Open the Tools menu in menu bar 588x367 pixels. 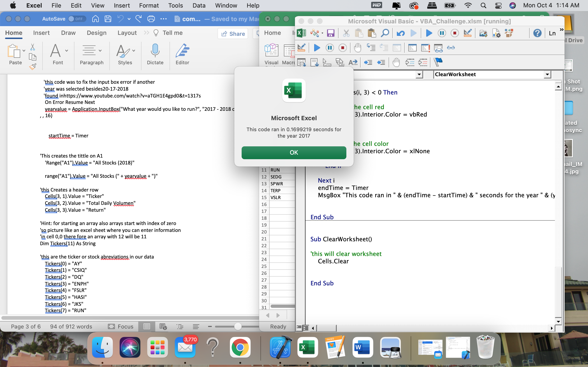click(x=175, y=5)
